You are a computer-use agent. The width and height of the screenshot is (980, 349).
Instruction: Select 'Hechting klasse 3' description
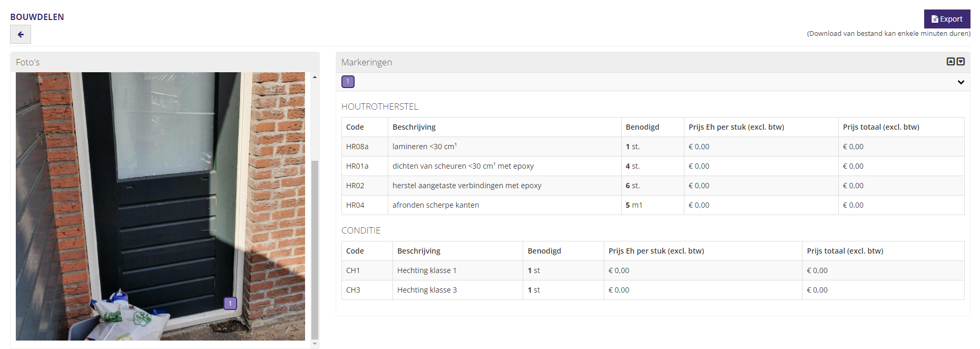tap(427, 290)
